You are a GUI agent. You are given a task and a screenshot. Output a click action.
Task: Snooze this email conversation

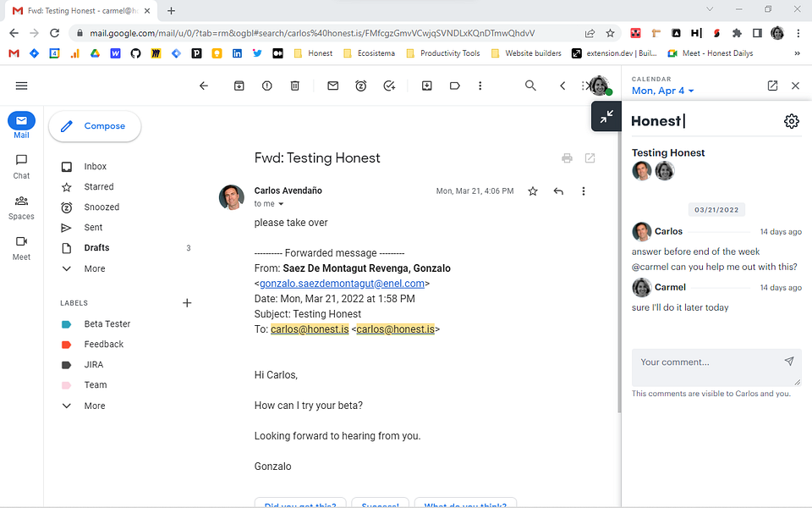pyautogui.click(x=361, y=86)
